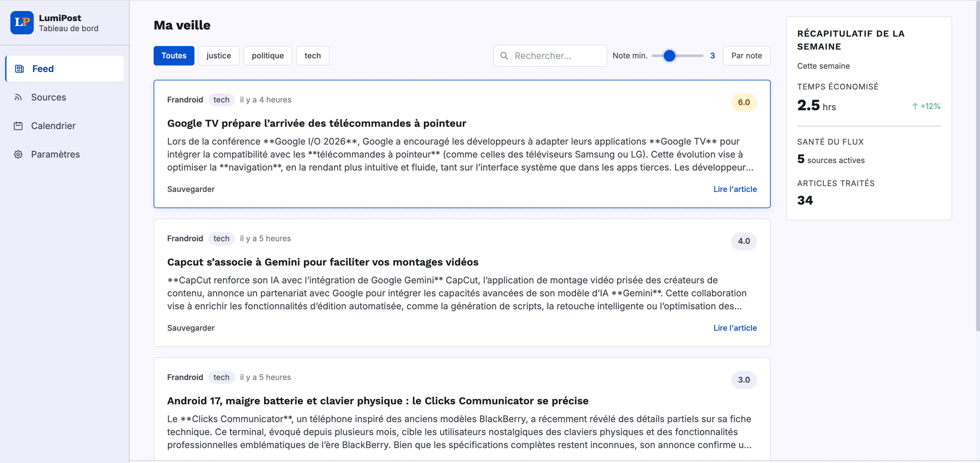980x463 pixels.
Task: Click the Ma veille page heading
Action: click(x=182, y=26)
